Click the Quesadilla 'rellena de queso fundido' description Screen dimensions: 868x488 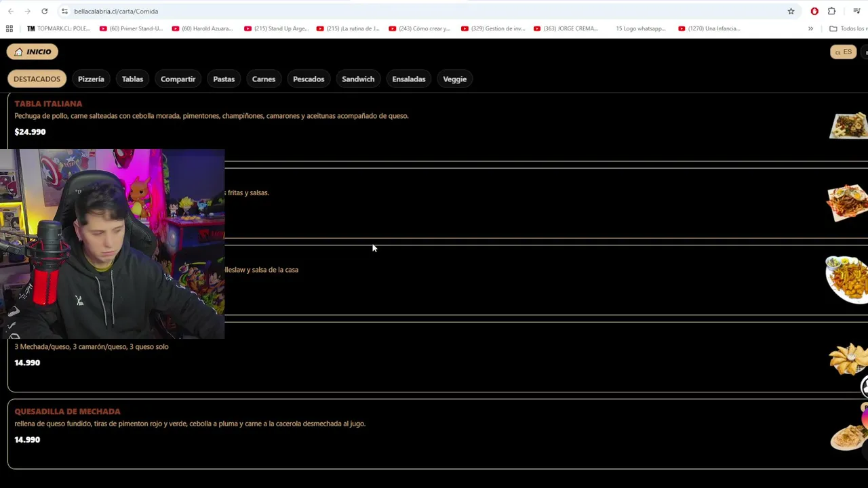(x=190, y=424)
